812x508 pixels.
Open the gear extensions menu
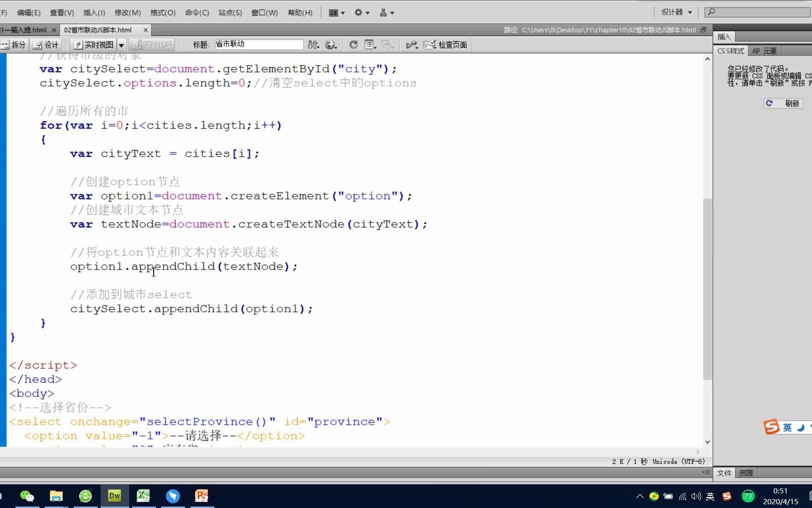pos(361,13)
